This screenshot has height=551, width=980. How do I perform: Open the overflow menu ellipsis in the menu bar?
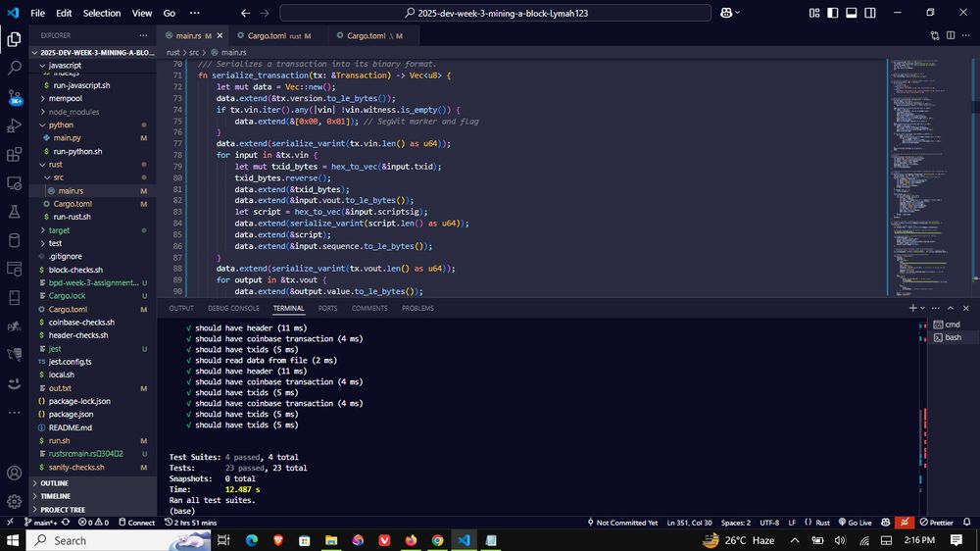195,13
